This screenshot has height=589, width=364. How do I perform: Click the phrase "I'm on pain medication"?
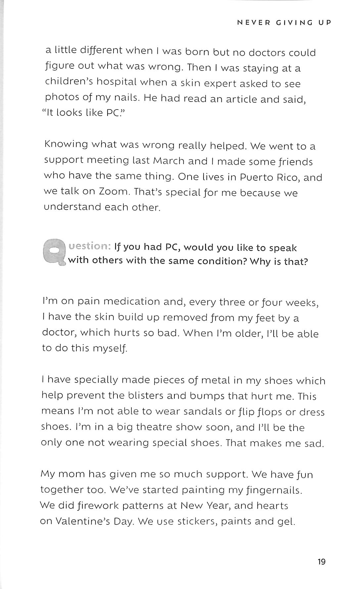(x=104, y=301)
